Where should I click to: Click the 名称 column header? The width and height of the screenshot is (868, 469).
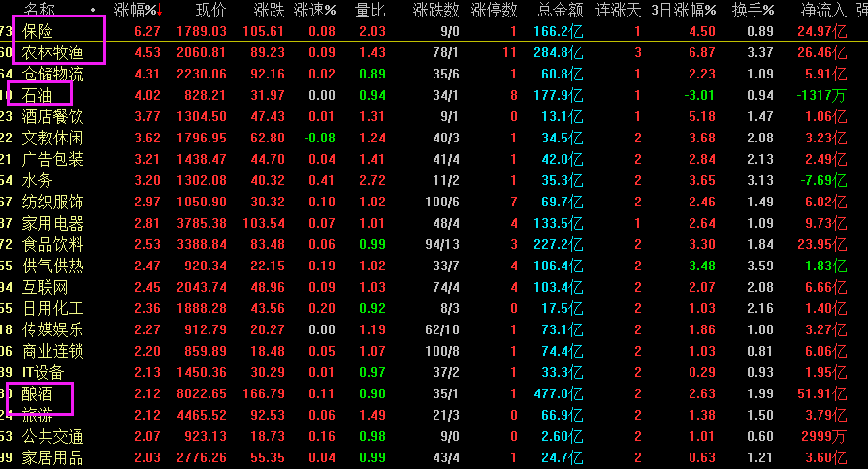point(40,10)
